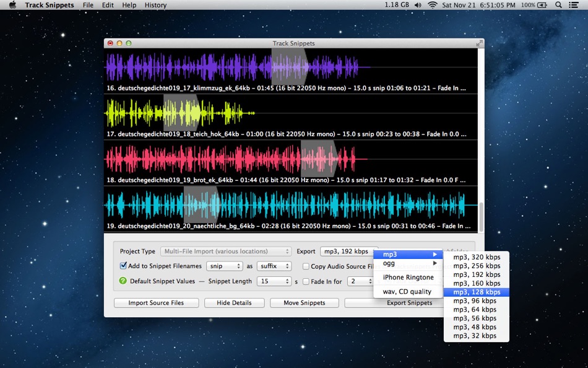Open Notification Center icon in menu bar
The image size is (588, 368).
click(x=573, y=5)
